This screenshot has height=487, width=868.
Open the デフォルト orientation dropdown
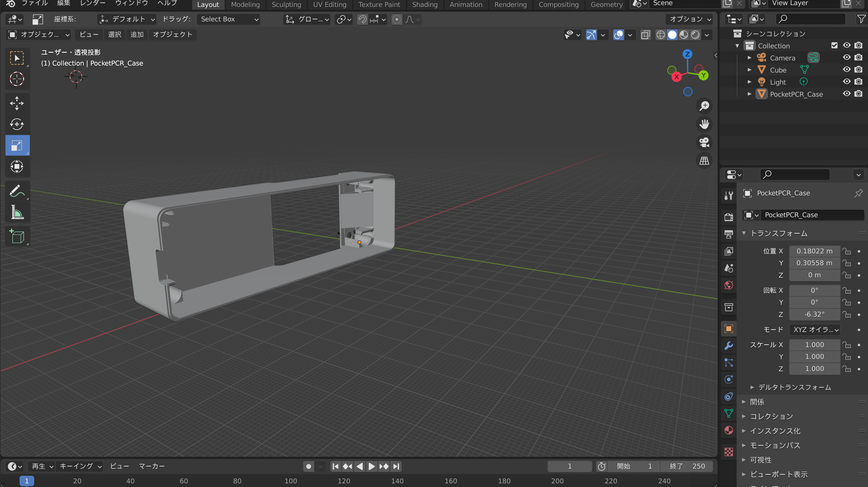[127, 20]
